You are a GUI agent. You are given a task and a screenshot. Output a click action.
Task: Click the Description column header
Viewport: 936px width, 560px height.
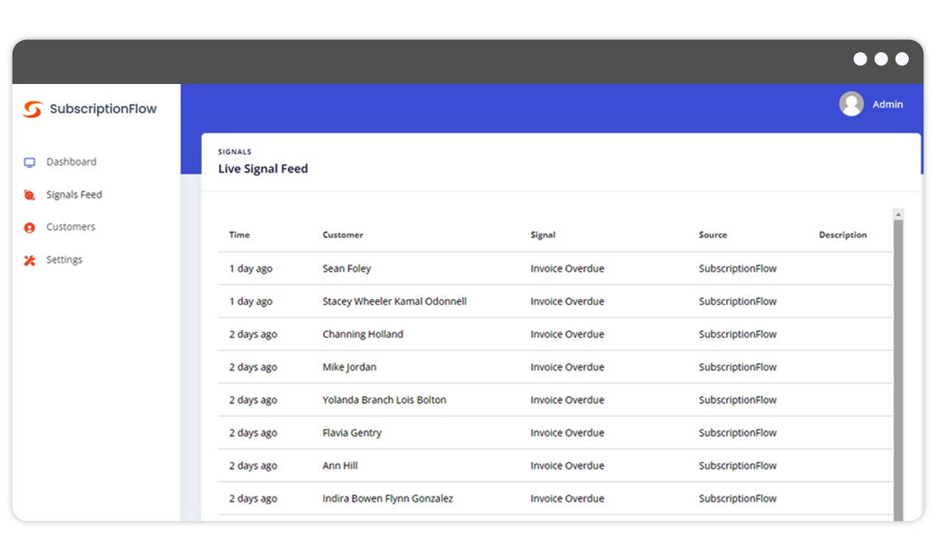pyautogui.click(x=843, y=235)
